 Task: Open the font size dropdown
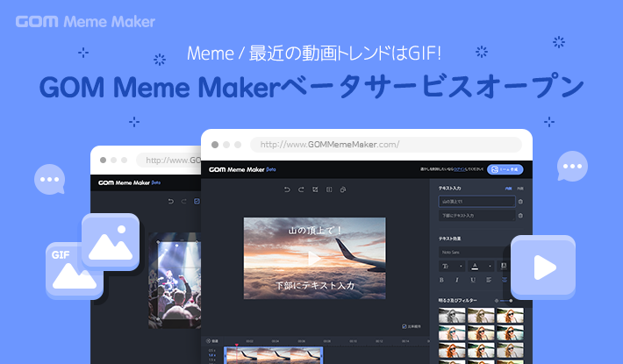click(x=449, y=266)
